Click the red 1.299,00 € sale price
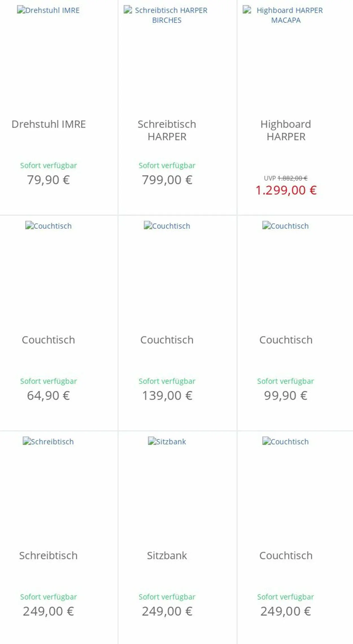This screenshot has width=353, height=644. [286, 190]
